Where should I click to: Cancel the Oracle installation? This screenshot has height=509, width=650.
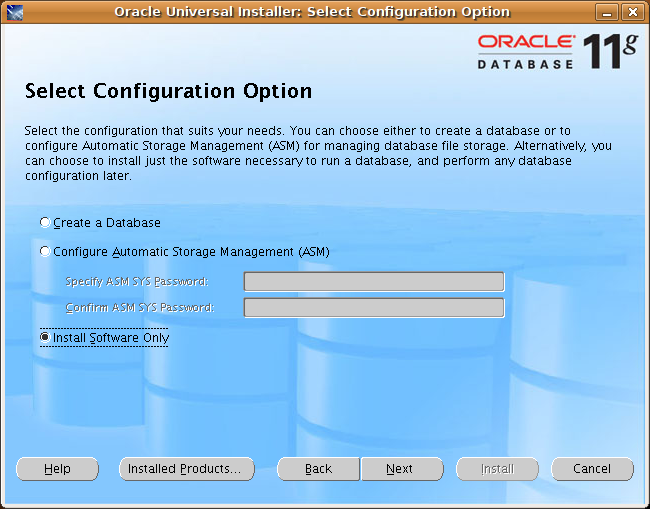tap(592, 469)
